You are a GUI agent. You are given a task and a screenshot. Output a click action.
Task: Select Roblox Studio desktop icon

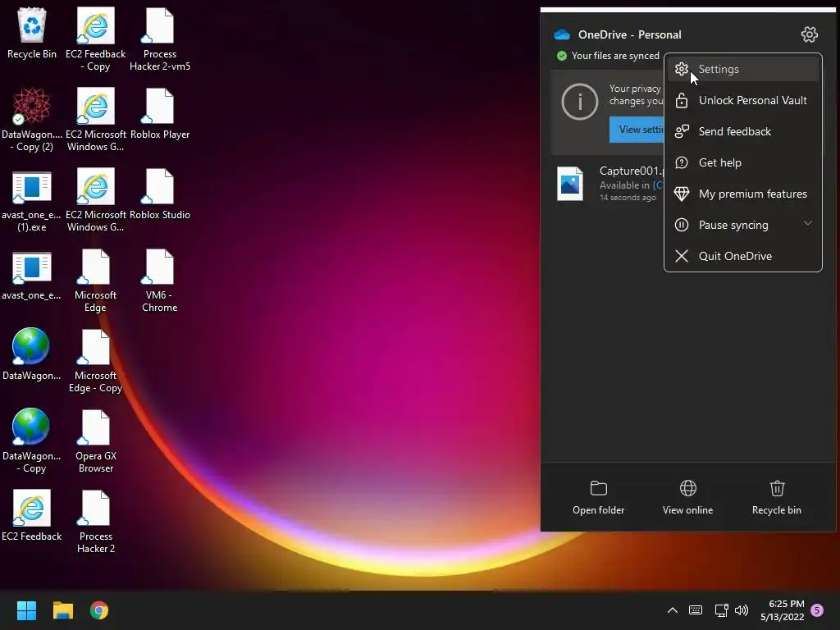pos(160,194)
